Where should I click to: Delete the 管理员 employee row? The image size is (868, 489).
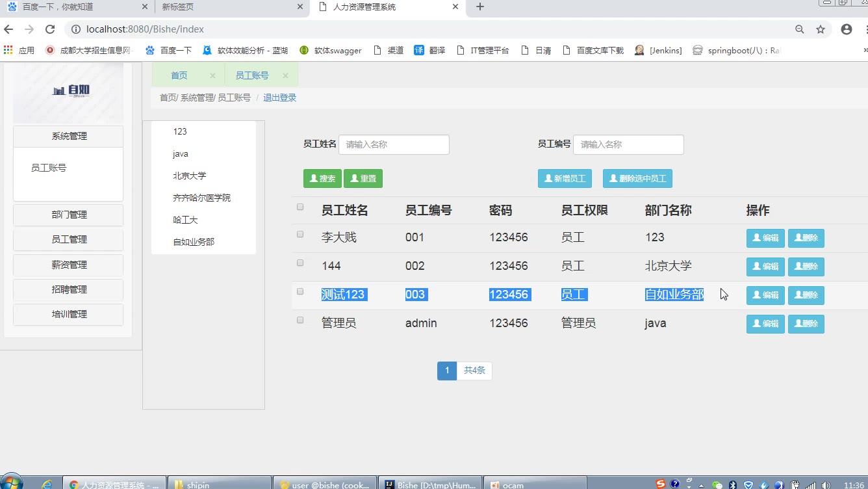[x=806, y=324]
